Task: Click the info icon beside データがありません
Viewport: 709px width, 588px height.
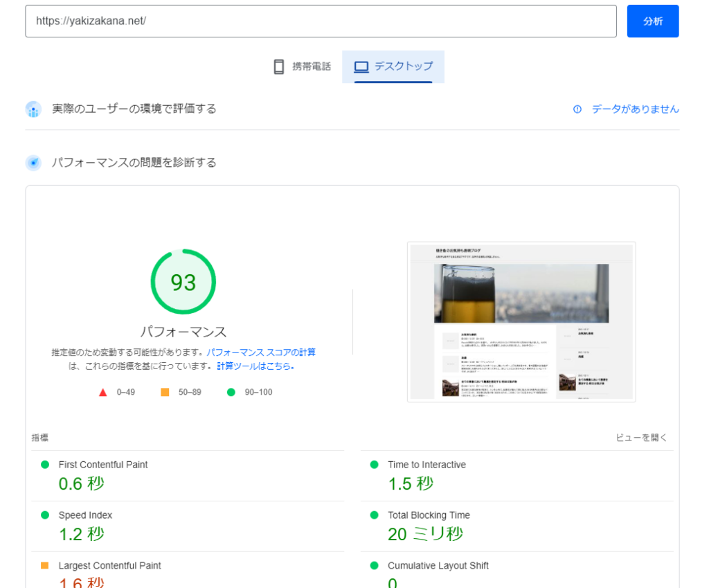Action: (577, 109)
